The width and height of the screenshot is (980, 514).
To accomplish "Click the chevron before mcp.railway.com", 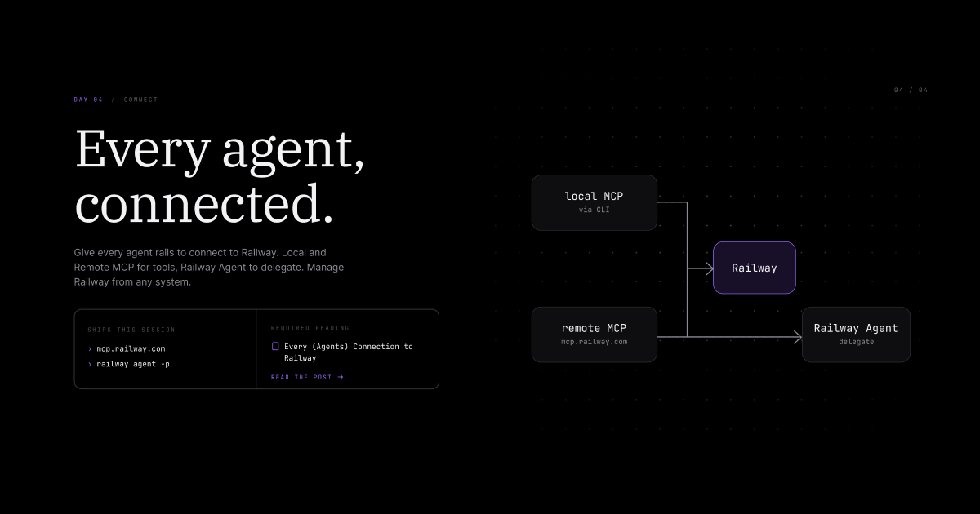I will (x=90, y=348).
